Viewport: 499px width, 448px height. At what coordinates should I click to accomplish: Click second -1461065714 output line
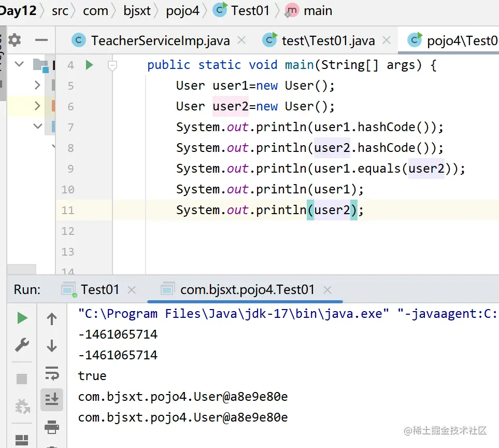point(118,355)
